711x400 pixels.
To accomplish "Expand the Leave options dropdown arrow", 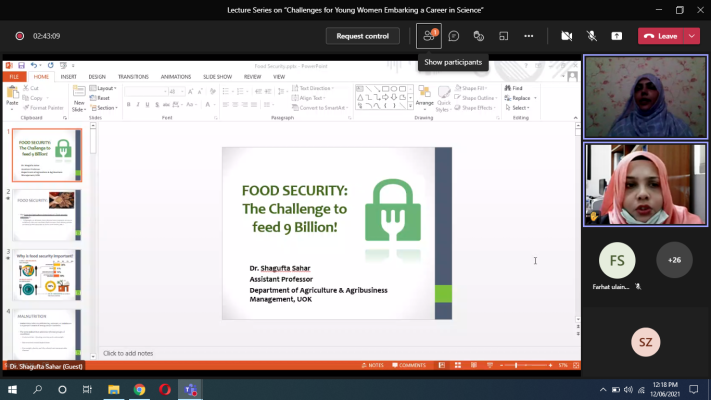I will 692,36.
